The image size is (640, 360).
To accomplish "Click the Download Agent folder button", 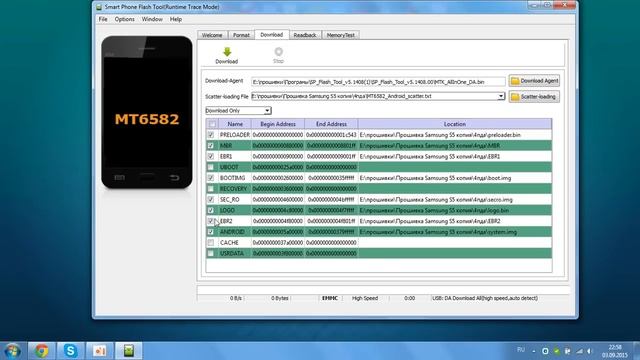I will pyautogui.click(x=534, y=81).
